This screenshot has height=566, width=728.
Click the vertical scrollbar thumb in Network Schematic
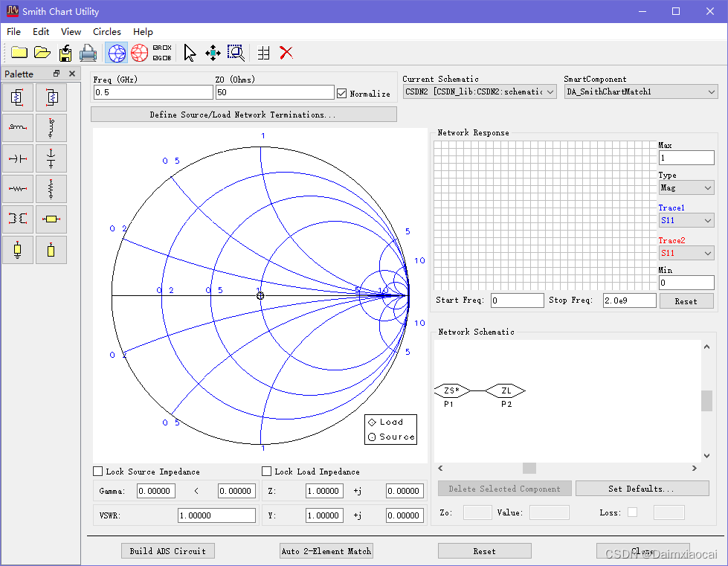[x=706, y=401]
